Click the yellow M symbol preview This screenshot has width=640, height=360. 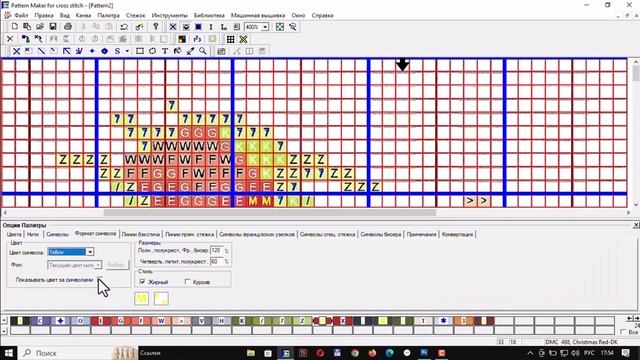coord(141,299)
